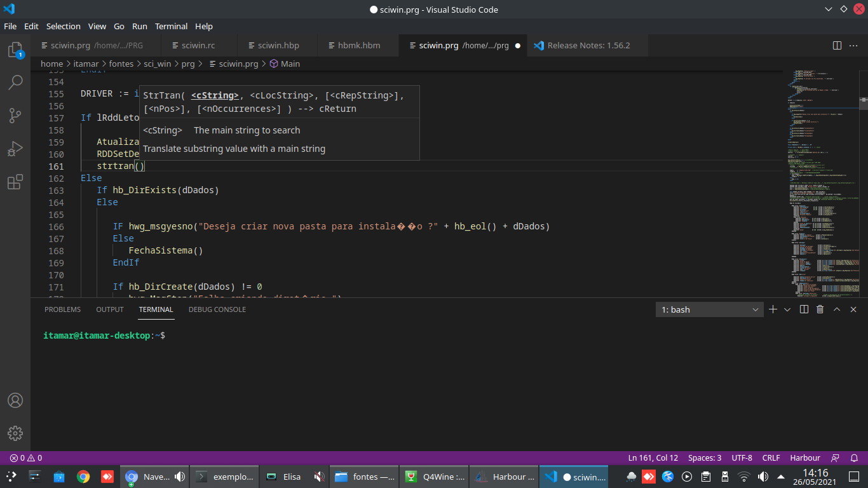Open editor More Actions ellipsis menu

tap(853, 46)
